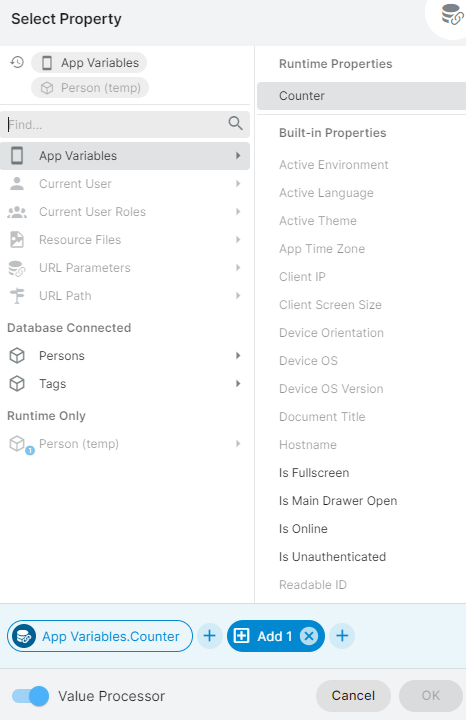Expand the App Variables arrow

[238, 156]
